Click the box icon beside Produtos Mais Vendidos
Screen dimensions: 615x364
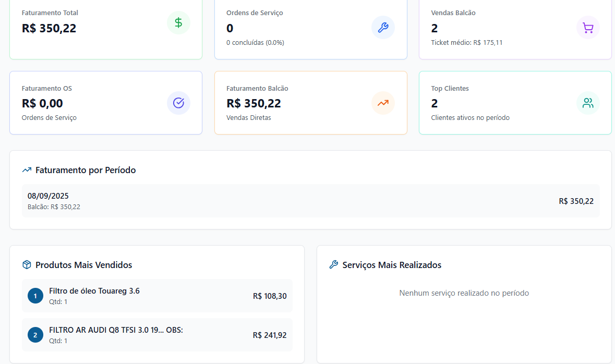click(27, 265)
